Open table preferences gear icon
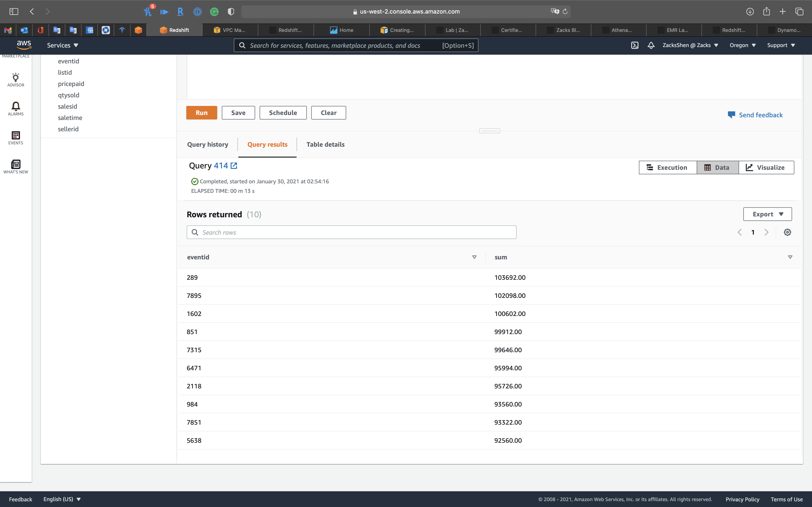 point(787,232)
